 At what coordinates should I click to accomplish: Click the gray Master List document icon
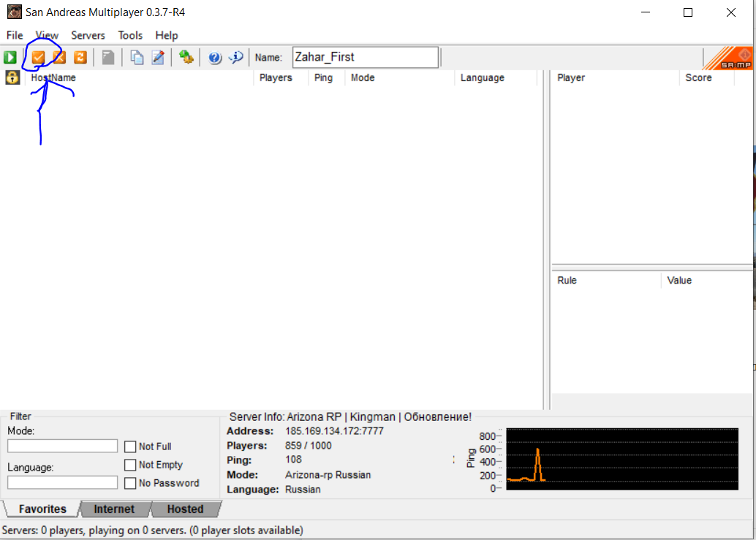108,57
